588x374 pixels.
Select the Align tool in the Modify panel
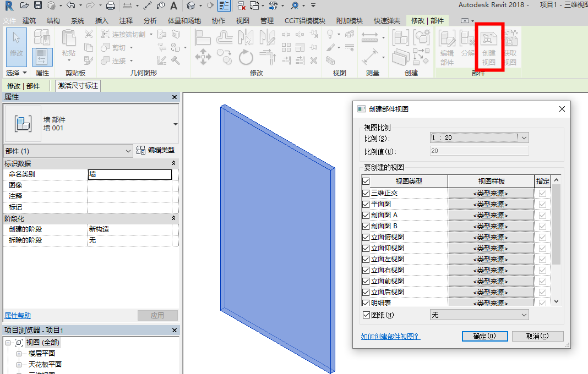203,37
